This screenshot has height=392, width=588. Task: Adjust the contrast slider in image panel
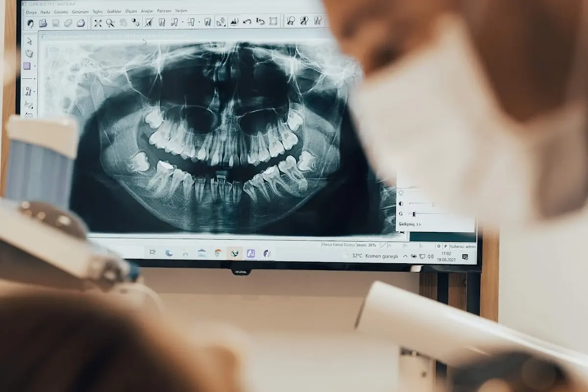[421, 204]
